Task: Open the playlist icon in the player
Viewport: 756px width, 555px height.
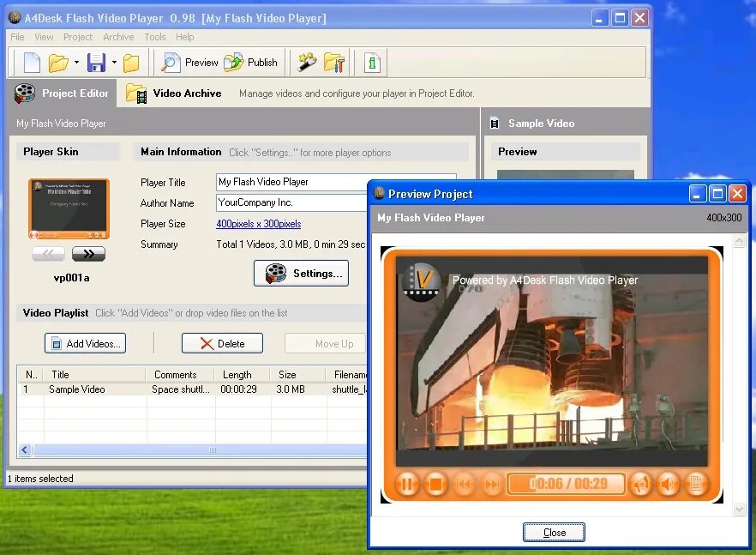Action: click(x=697, y=484)
